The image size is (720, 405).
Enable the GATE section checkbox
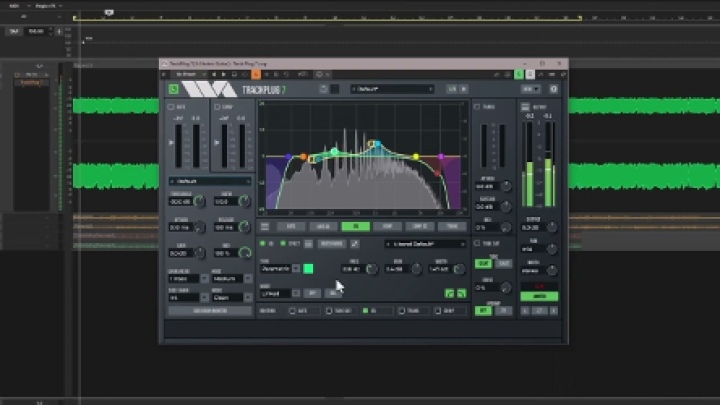(171, 107)
